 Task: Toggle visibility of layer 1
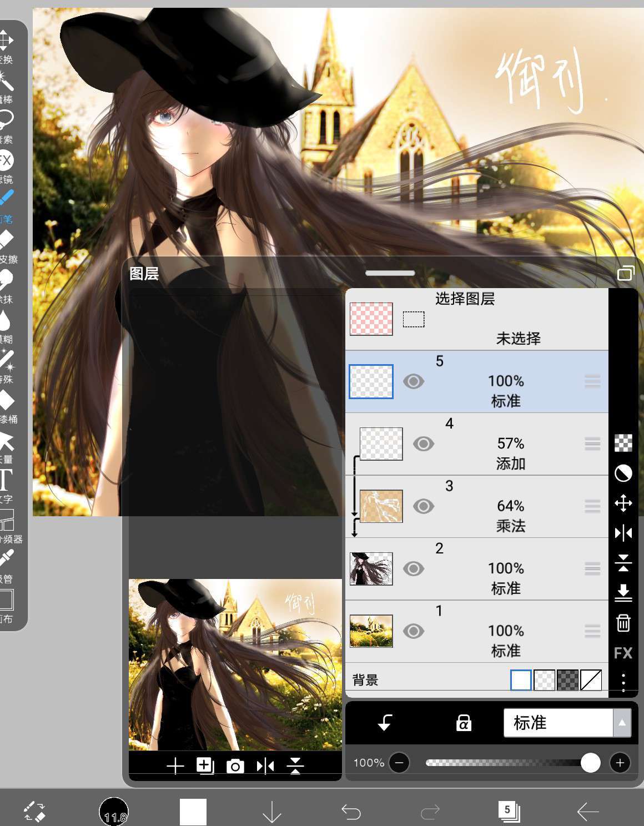[x=414, y=631]
